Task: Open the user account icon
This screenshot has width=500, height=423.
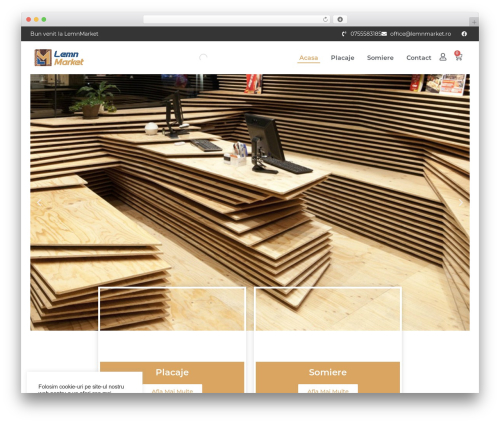Action: click(x=443, y=57)
